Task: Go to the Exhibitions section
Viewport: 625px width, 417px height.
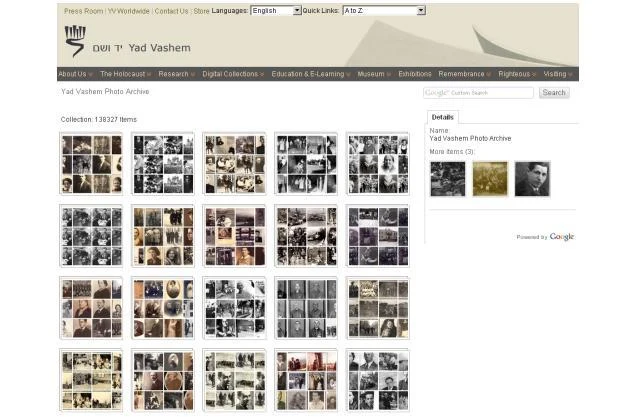Action: click(415, 74)
